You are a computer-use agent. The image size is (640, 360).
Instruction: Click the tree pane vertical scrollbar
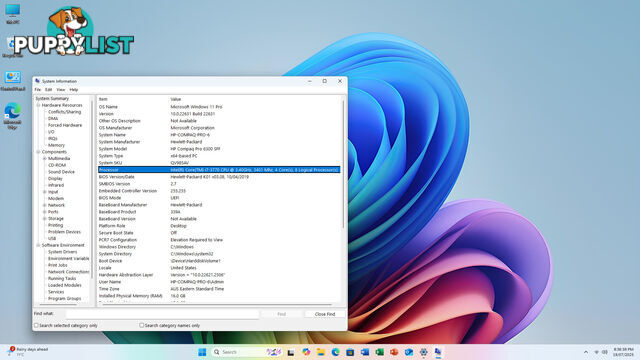point(92,188)
